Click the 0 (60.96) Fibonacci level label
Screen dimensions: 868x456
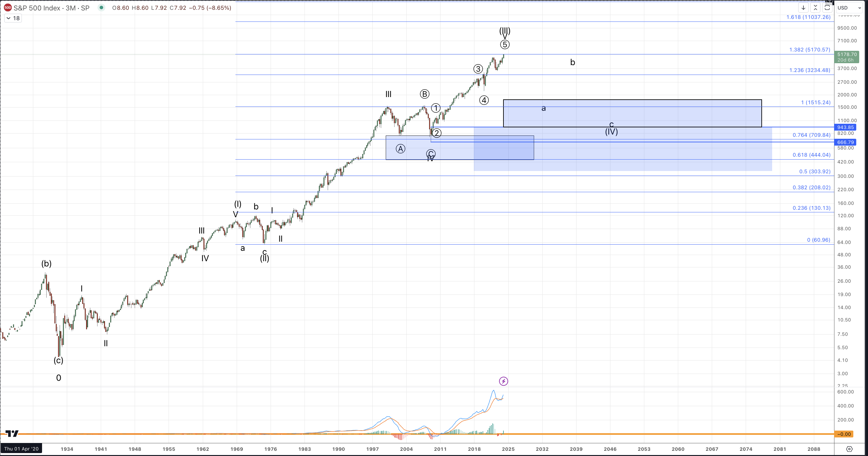tap(819, 240)
